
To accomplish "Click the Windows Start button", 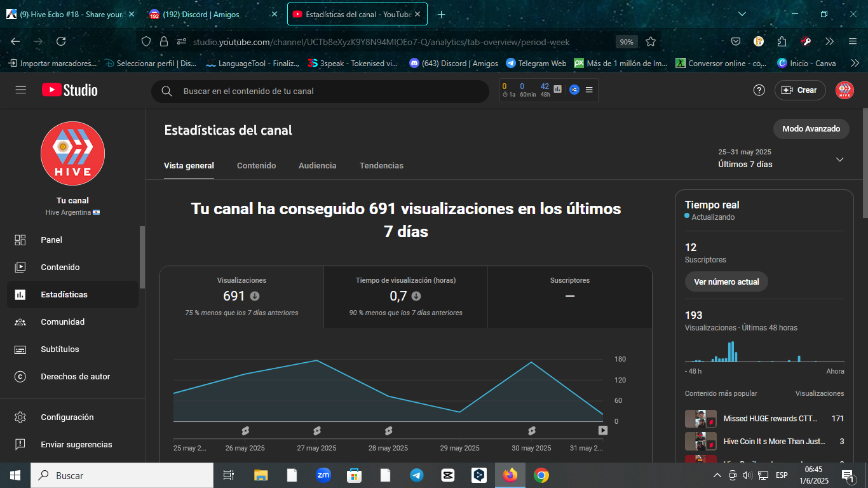I will point(15,475).
